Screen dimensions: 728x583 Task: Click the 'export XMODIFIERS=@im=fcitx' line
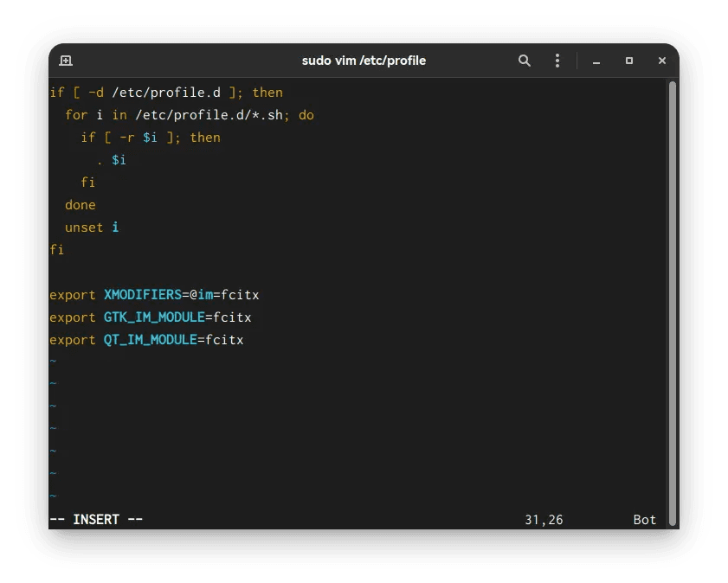(x=154, y=295)
